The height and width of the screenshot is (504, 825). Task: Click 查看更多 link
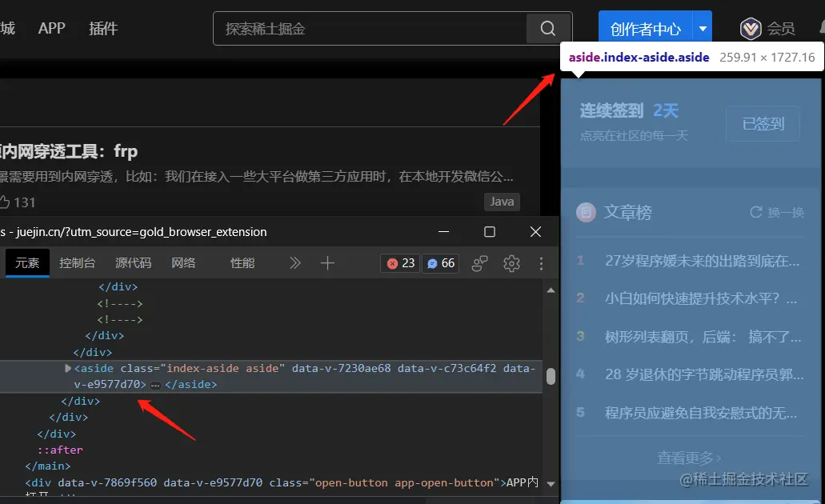689,458
